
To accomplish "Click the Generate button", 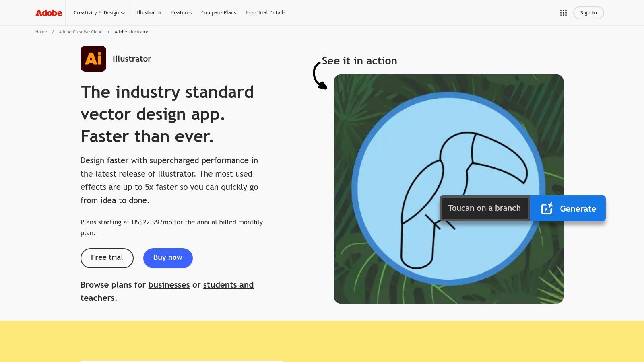I will point(568,208).
